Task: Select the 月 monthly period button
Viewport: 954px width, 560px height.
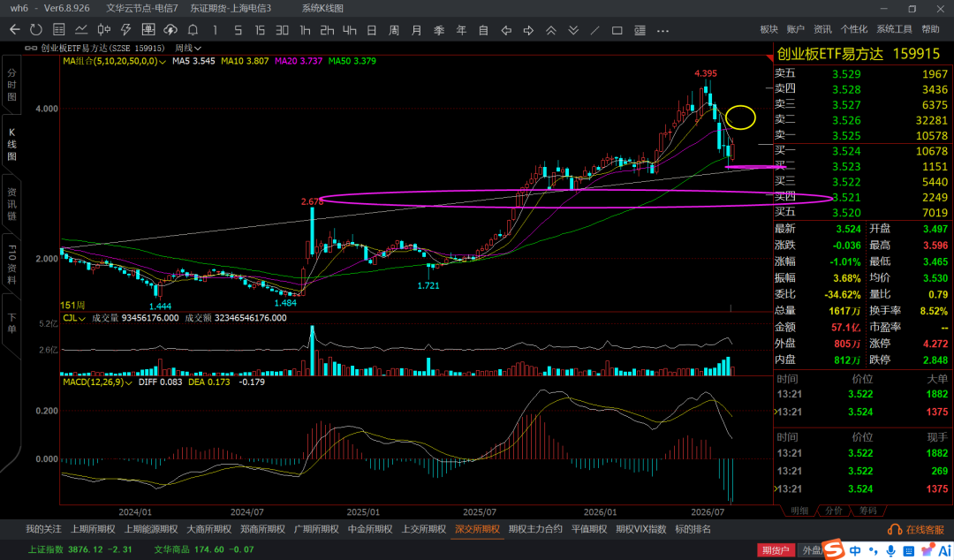Action: 417,30
